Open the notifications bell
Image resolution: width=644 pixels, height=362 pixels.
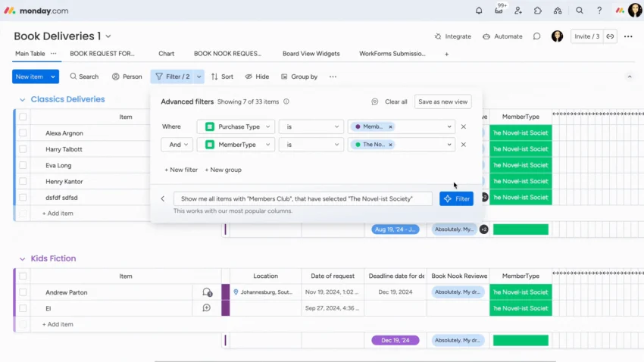click(479, 11)
